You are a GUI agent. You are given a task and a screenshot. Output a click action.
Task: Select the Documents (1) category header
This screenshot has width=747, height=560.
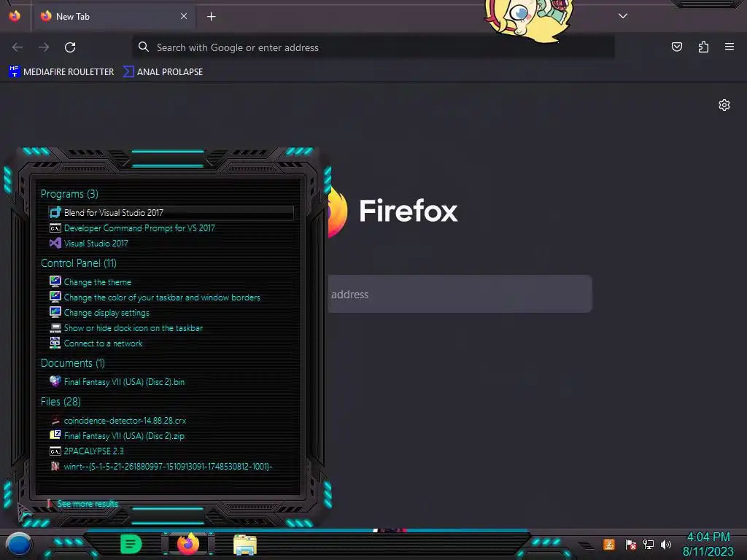coord(73,363)
